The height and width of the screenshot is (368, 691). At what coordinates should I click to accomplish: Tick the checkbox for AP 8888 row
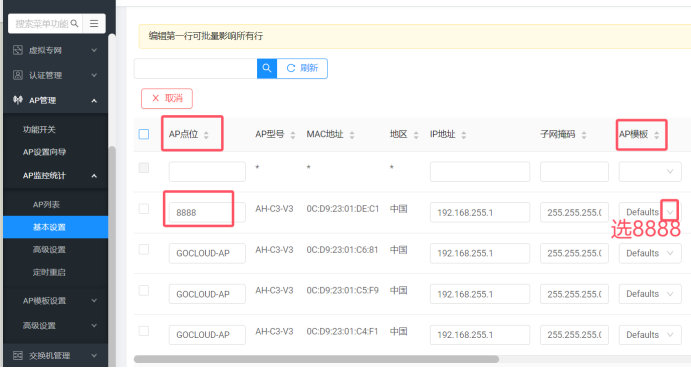pyautogui.click(x=144, y=208)
